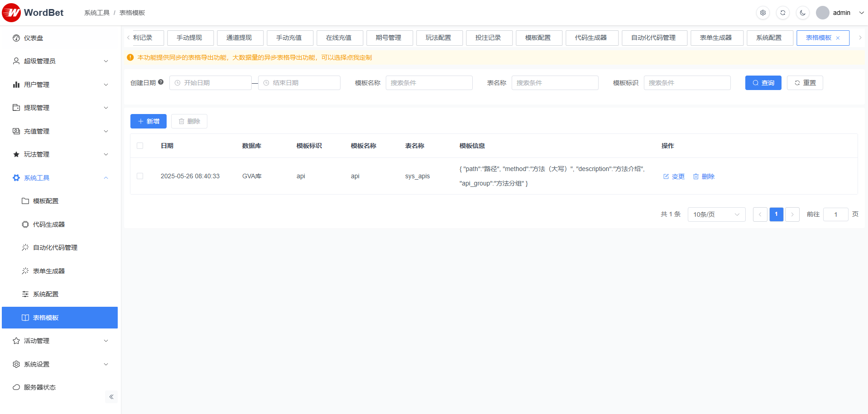
Task: Click the refresh icon in top bar
Action: click(783, 13)
